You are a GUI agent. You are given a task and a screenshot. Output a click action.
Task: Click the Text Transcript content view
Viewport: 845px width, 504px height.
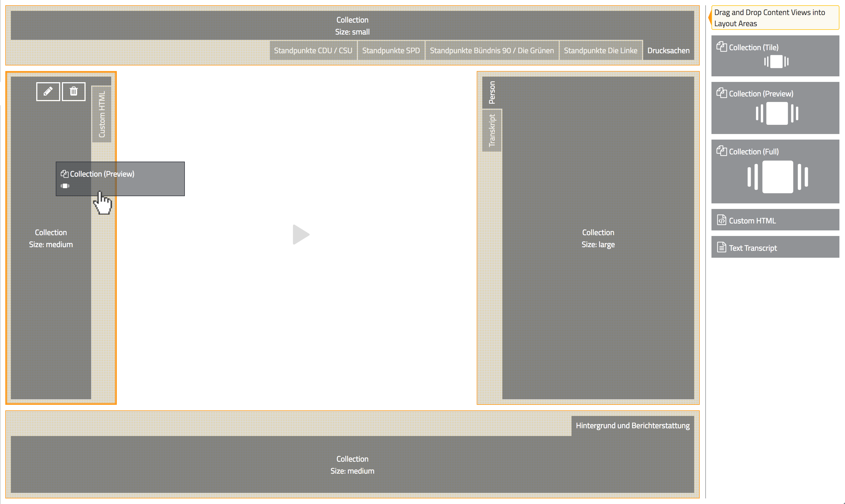tap(775, 247)
